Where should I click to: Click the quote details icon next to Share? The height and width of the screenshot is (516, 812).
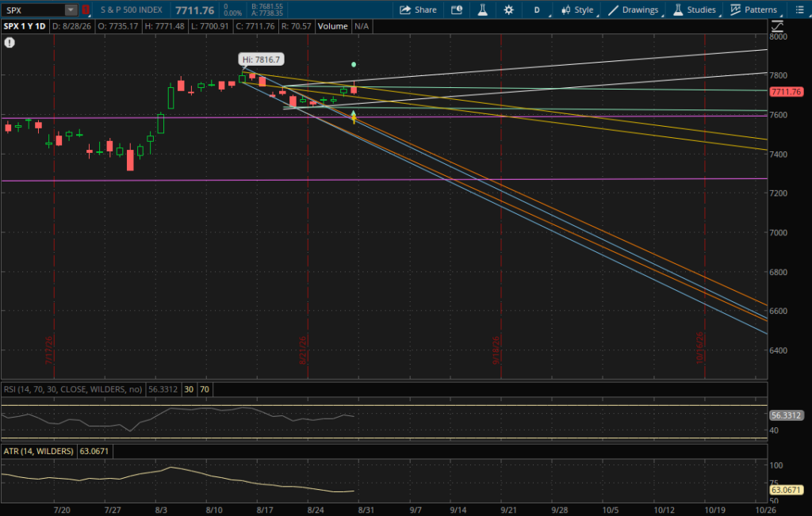[456, 10]
